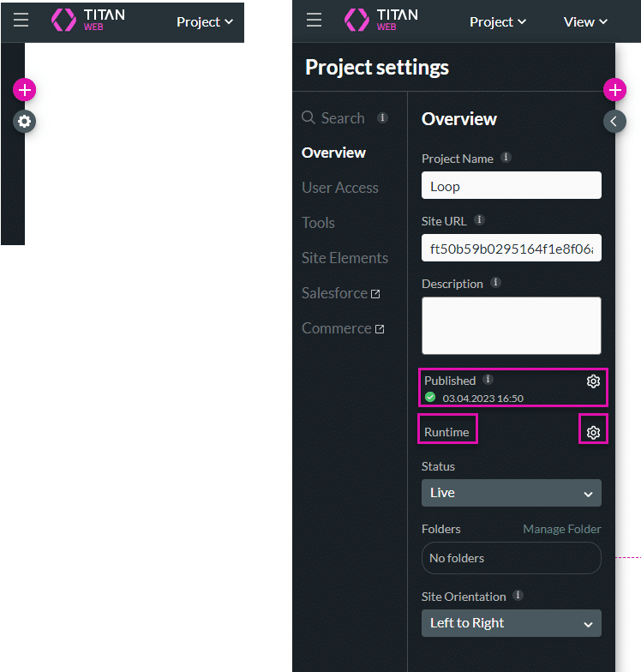Click the Description text area
641x672 pixels.
[511, 326]
